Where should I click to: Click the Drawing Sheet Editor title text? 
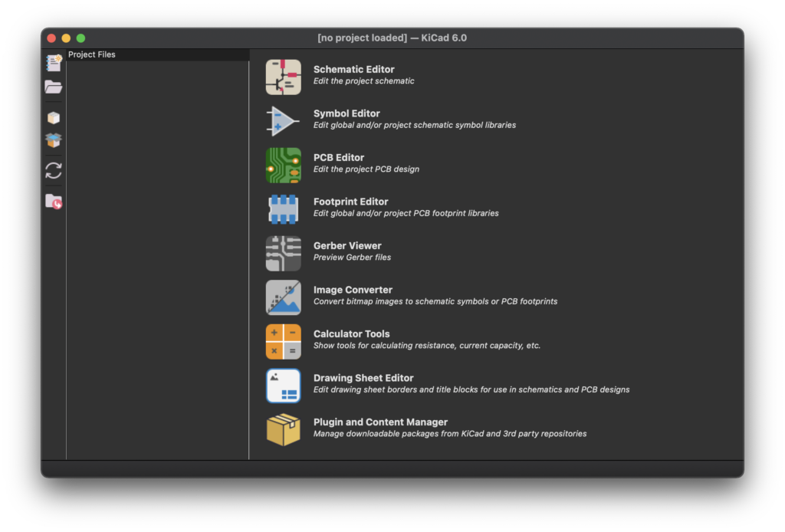tap(363, 378)
